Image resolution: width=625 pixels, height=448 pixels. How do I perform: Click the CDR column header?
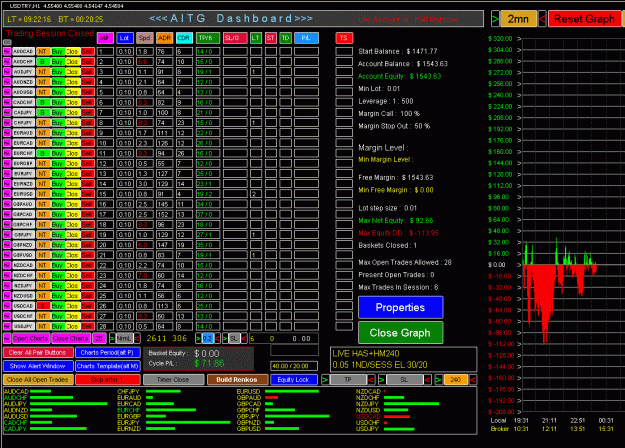click(184, 38)
